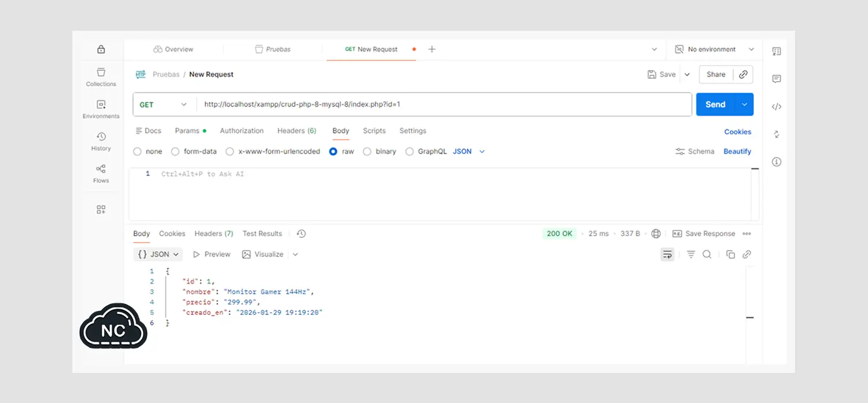This screenshot has width=868, height=403.
Task: Open the Schema option
Action: tap(695, 152)
